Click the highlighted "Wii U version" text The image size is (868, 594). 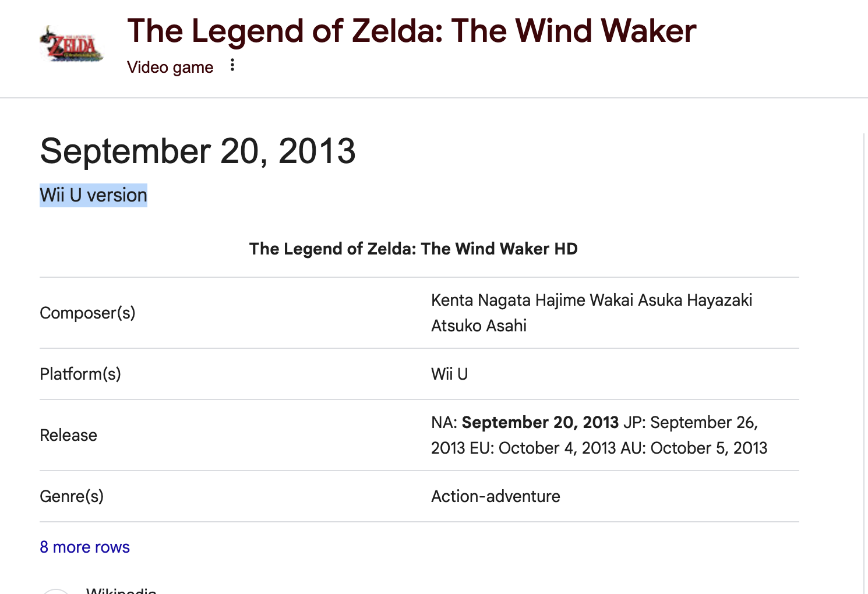click(93, 195)
